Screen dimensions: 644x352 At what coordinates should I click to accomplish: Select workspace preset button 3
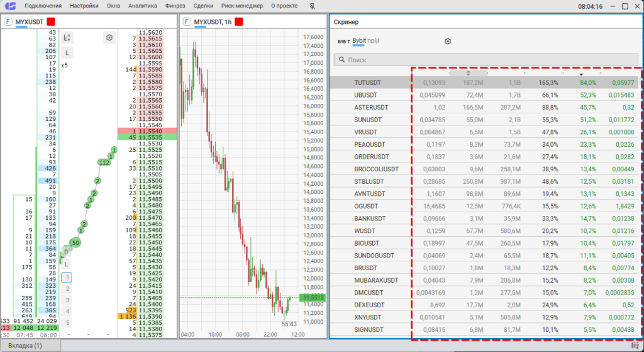pos(67,300)
